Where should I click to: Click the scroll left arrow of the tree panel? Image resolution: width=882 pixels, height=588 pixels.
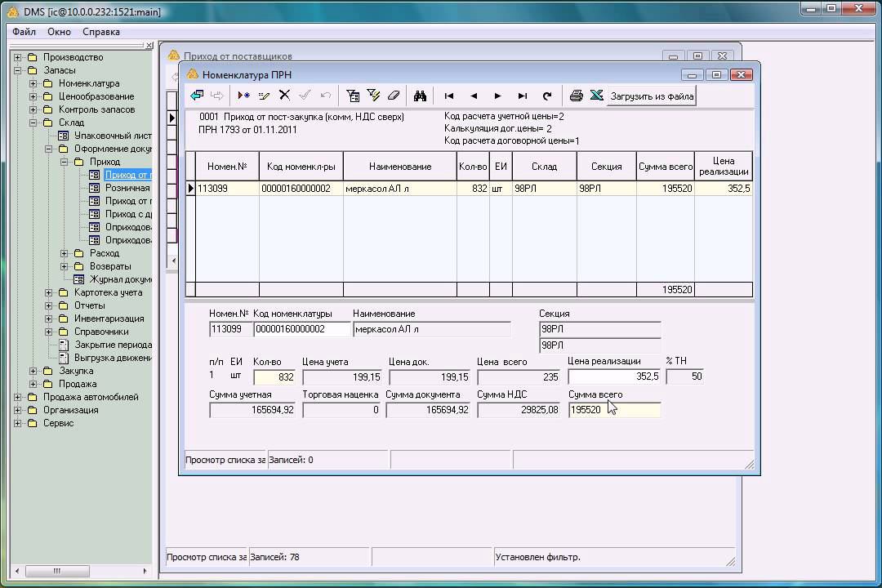[x=17, y=571]
